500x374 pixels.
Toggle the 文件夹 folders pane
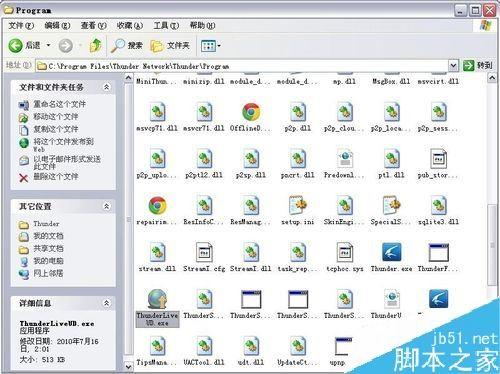click(170, 45)
